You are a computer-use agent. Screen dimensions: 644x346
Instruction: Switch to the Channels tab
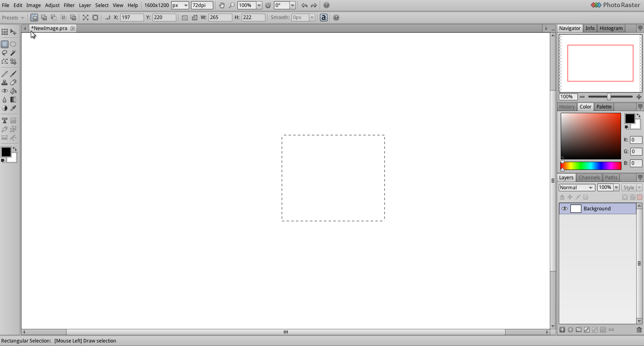click(x=589, y=178)
